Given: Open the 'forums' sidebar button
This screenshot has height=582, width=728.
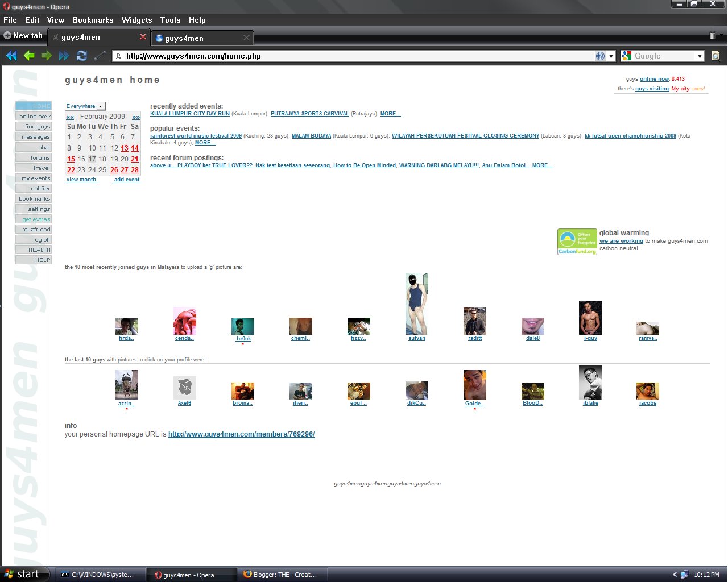Looking at the screenshot, I should [34, 158].
